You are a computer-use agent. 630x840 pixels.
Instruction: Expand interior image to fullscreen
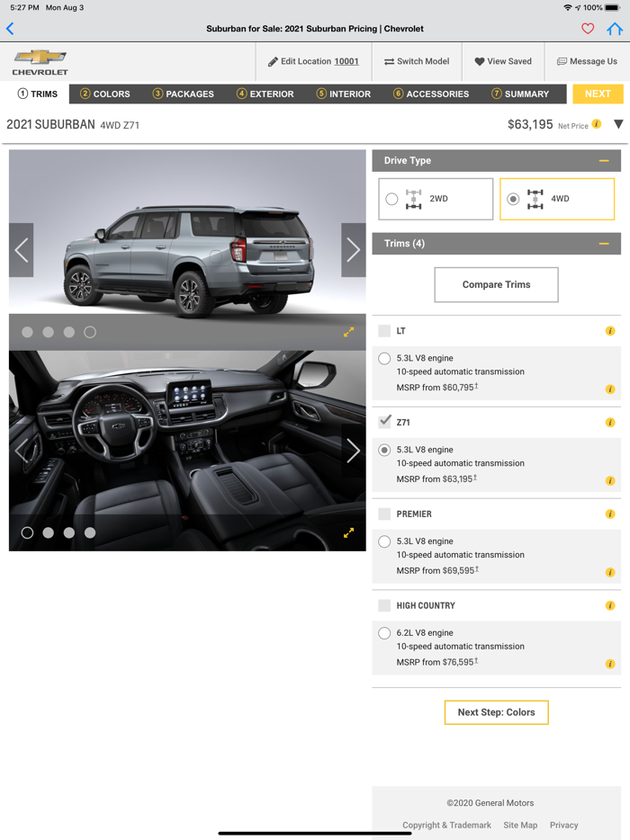(348, 532)
